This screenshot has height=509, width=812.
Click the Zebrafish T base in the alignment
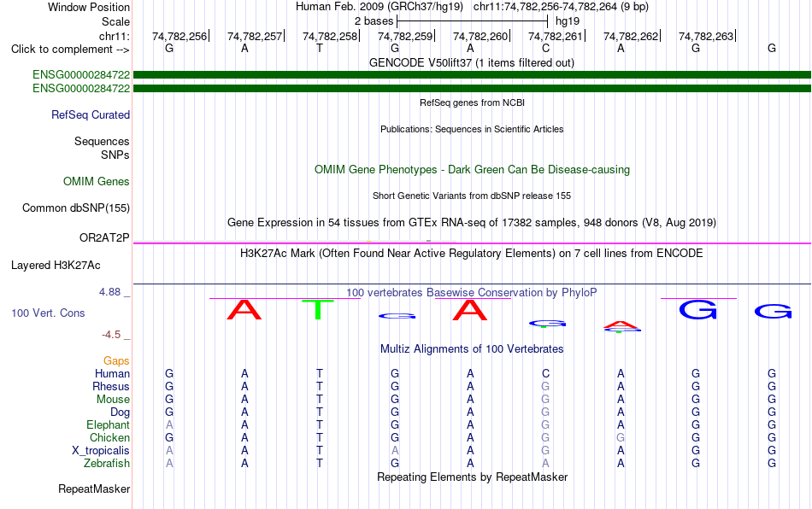coord(320,463)
